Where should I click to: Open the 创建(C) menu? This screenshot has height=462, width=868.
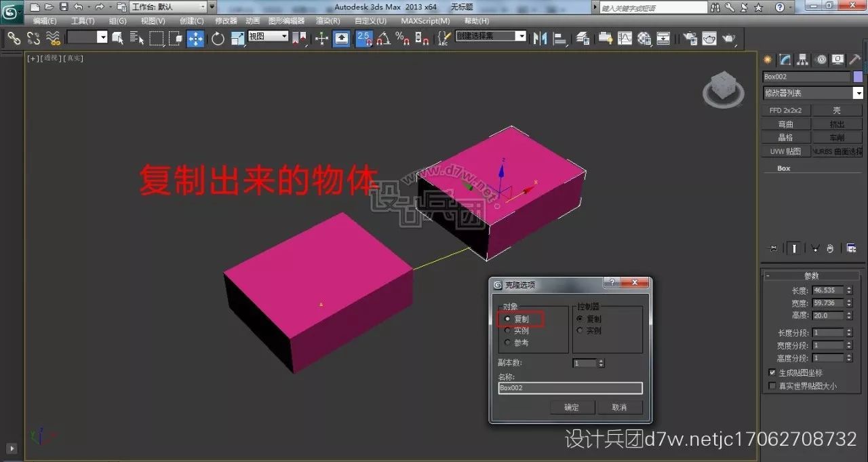(192, 21)
